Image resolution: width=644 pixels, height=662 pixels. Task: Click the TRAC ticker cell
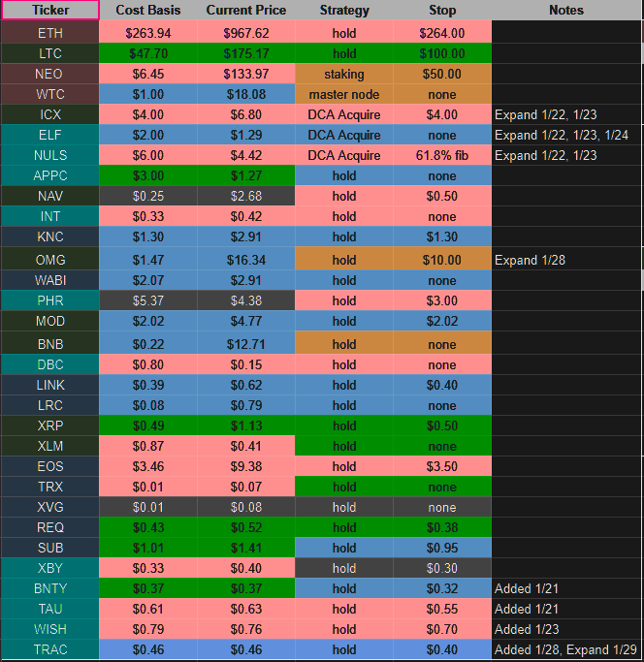click(50, 649)
